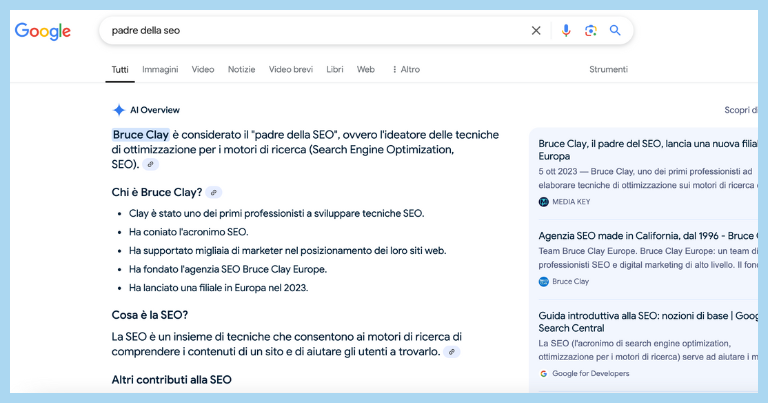Image resolution: width=768 pixels, height=403 pixels.
Task: Start voice search with the microphone icon
Action: tap(566, 30)
